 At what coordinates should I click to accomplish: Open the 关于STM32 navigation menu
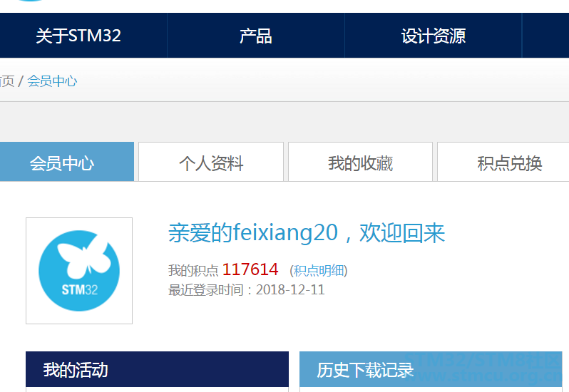[x=78, y=36]
